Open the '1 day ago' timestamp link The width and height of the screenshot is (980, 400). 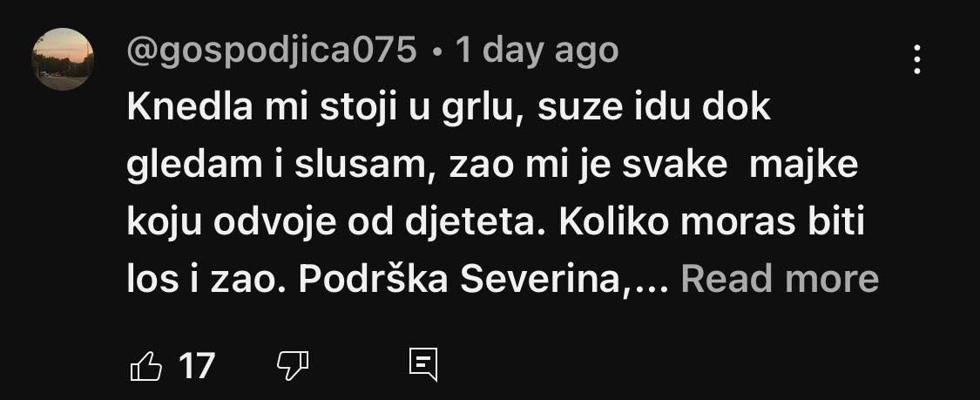pos(537,50)
